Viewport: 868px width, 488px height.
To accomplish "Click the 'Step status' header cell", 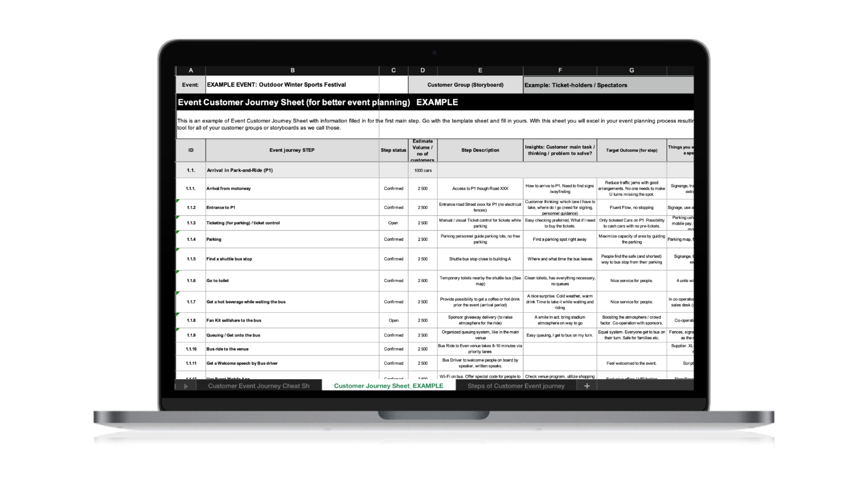I will [393, 150].
